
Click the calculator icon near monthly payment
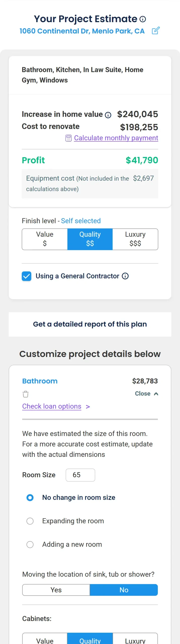click(68, 138)
